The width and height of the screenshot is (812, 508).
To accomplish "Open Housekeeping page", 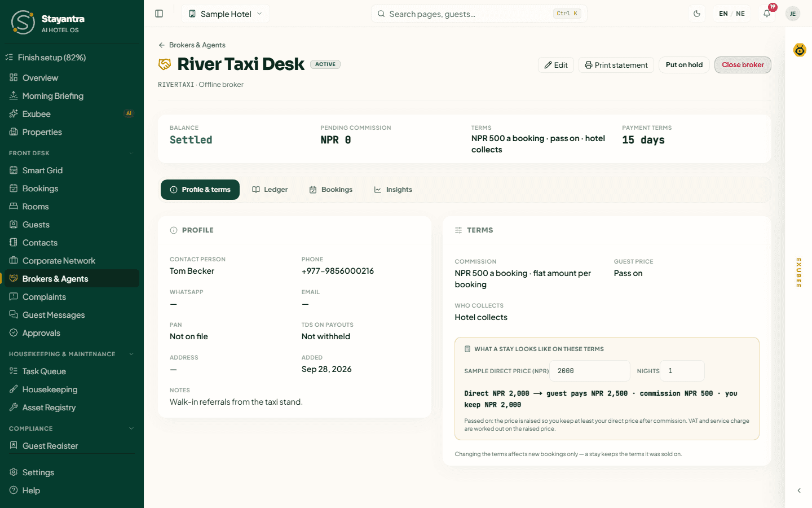I will 72,389.
